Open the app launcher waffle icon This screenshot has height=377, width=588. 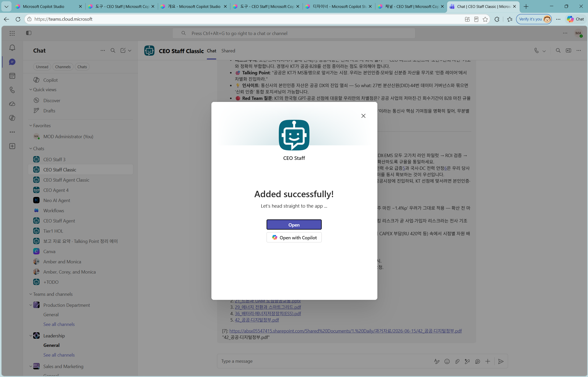(x=12, y=33)
